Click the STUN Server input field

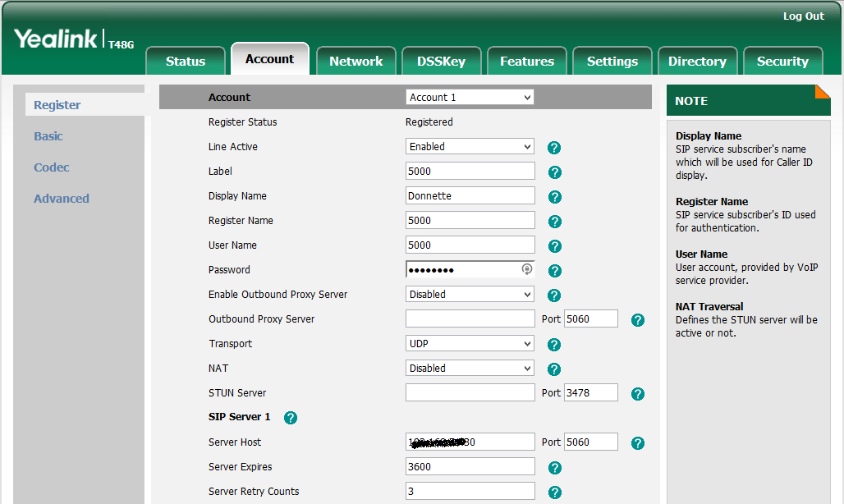coord(470,392)
